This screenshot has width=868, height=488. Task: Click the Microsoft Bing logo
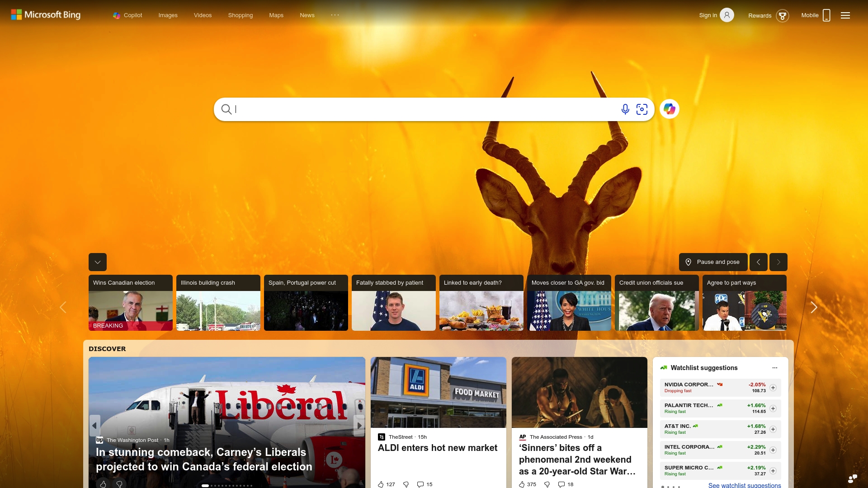[x=46, y=15]
